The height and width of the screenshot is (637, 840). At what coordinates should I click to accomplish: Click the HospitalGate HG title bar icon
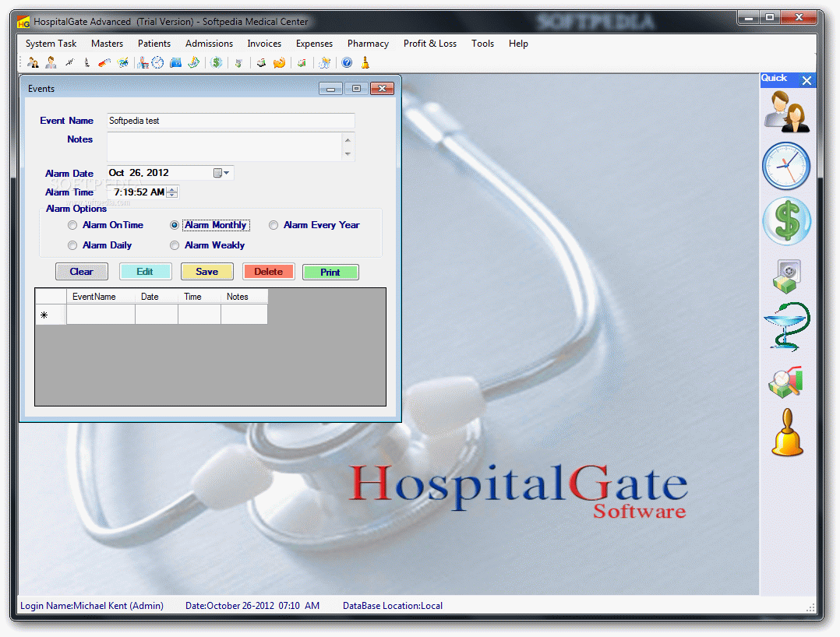tap(23, 22)
